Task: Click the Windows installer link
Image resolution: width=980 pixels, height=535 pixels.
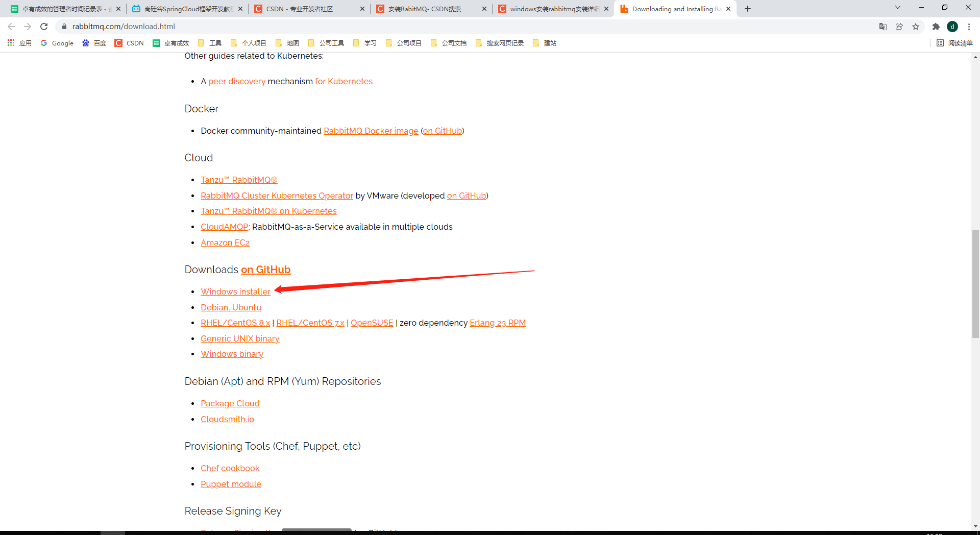Action: [235, 291]
